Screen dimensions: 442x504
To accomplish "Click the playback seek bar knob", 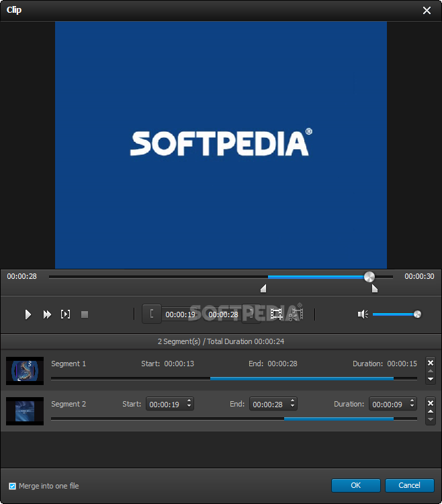I will coord(369,277).
